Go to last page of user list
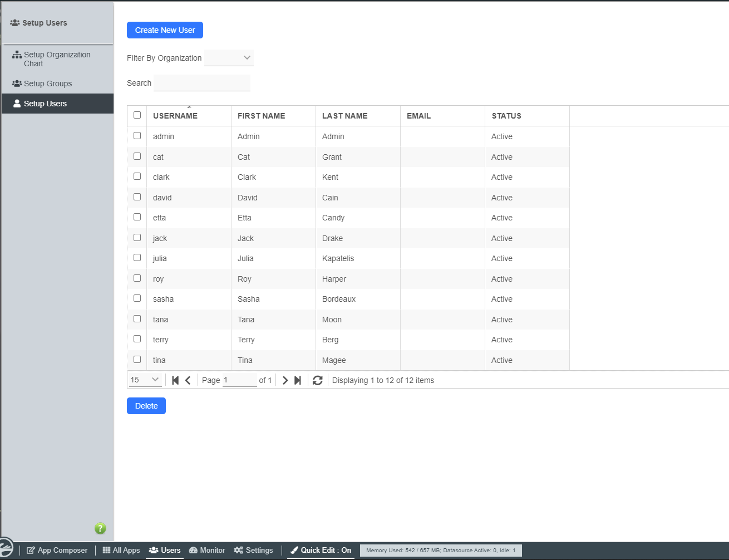The width and height of the screenshot is (729, 560). pos(298,380)
